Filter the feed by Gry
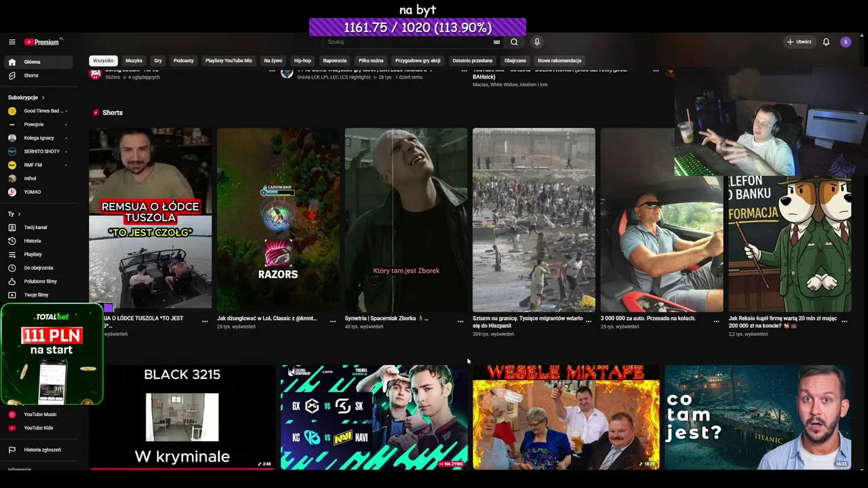Screen dimensions: 868x488 point(158,60)
